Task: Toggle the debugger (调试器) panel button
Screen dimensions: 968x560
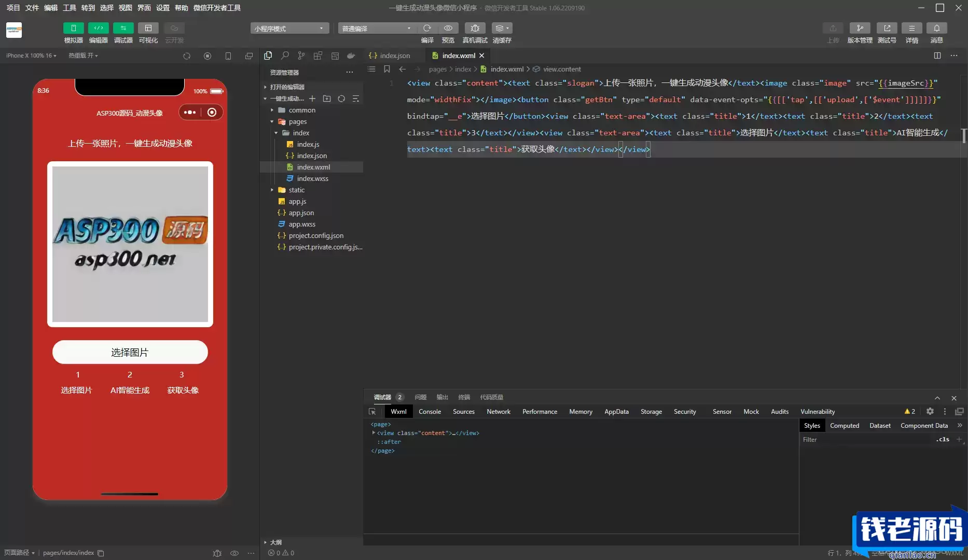Action: point(123,28)
